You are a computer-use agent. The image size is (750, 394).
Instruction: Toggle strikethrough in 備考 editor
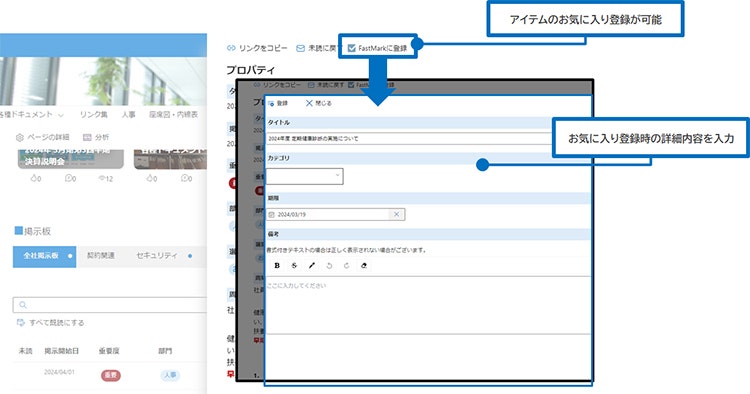[294, 265]
